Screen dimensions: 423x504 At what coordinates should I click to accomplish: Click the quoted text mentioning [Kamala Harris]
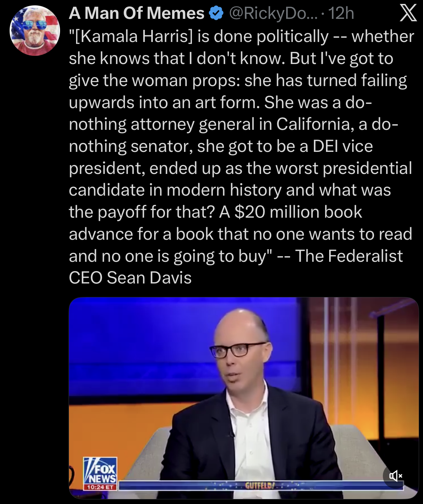pyautogui.click(x=241, y=36)
